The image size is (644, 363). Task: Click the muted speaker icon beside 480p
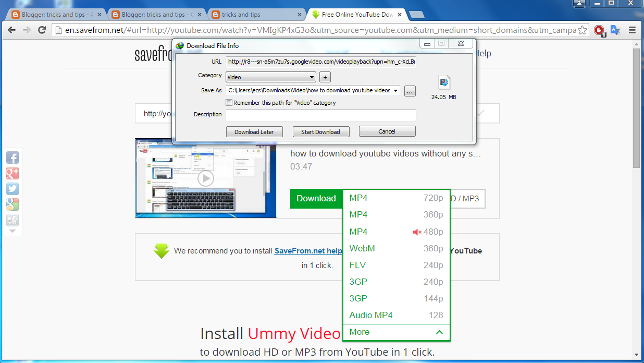point(417,232)
